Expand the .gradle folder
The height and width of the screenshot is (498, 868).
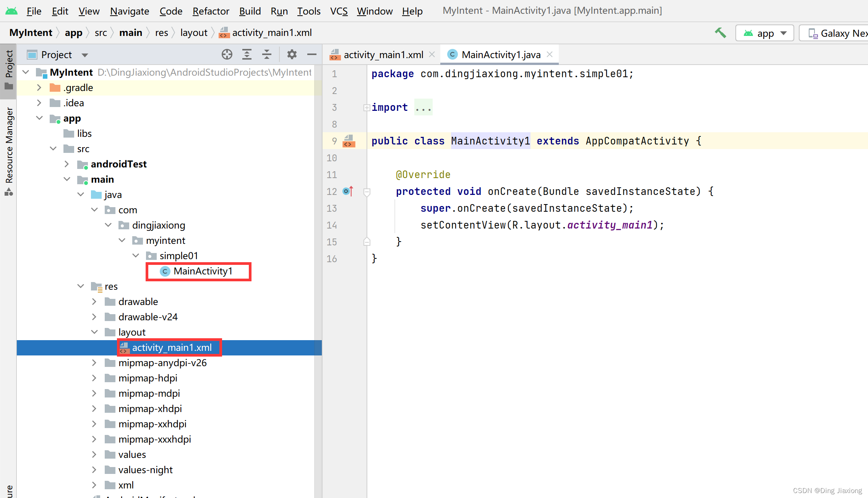coord(39,88)
